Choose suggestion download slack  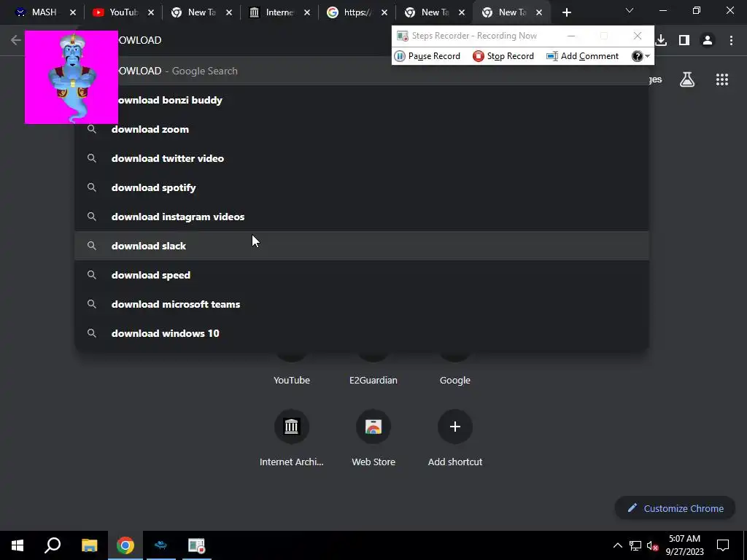[362, 246]
